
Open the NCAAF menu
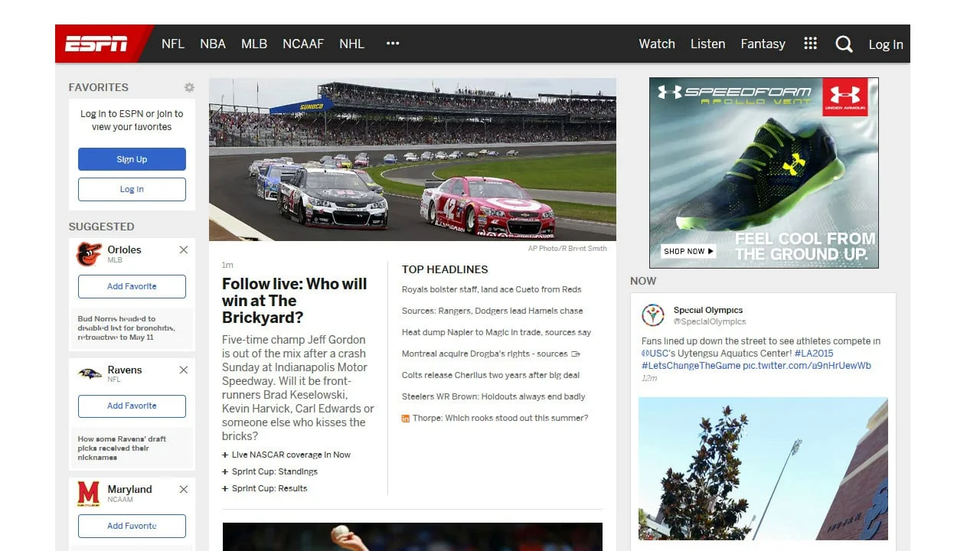pyautogui.click(x=303, y=44)
